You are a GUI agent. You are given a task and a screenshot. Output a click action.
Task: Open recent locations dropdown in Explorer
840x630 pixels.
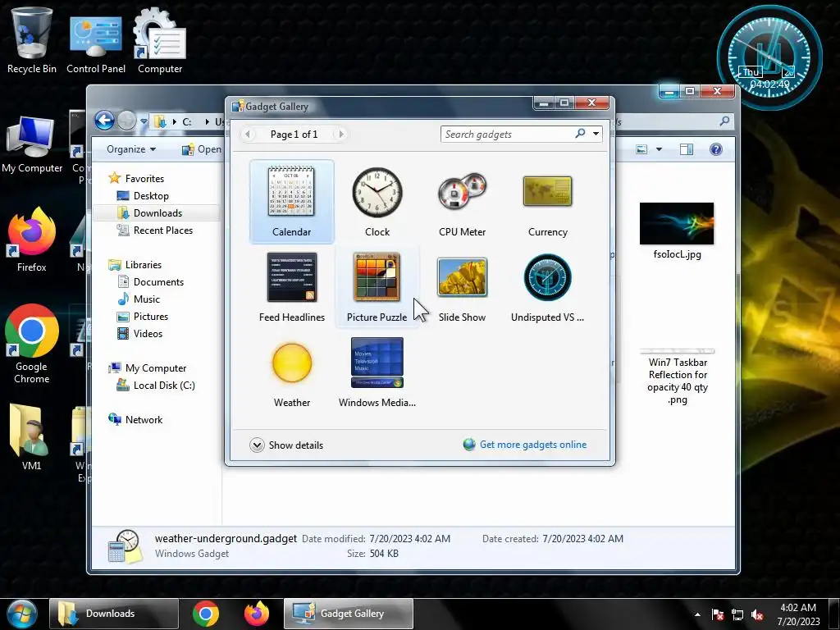tap(144, 121)
